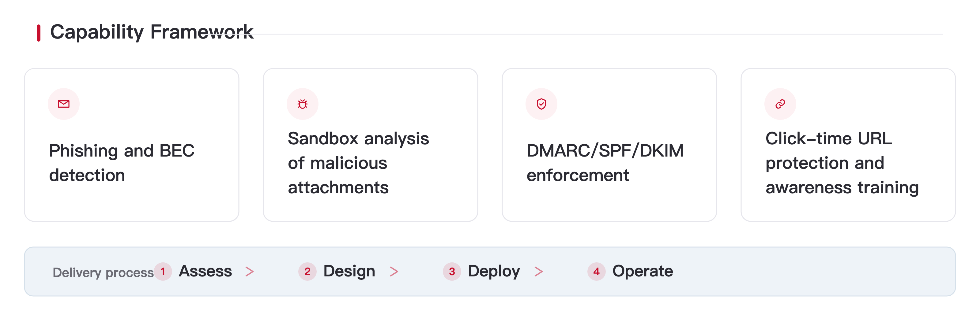The height and width of the screenshot is (318, 980).
Task: Select step number 1 badge
Action: pyautogui.click(x=163, y=272)
